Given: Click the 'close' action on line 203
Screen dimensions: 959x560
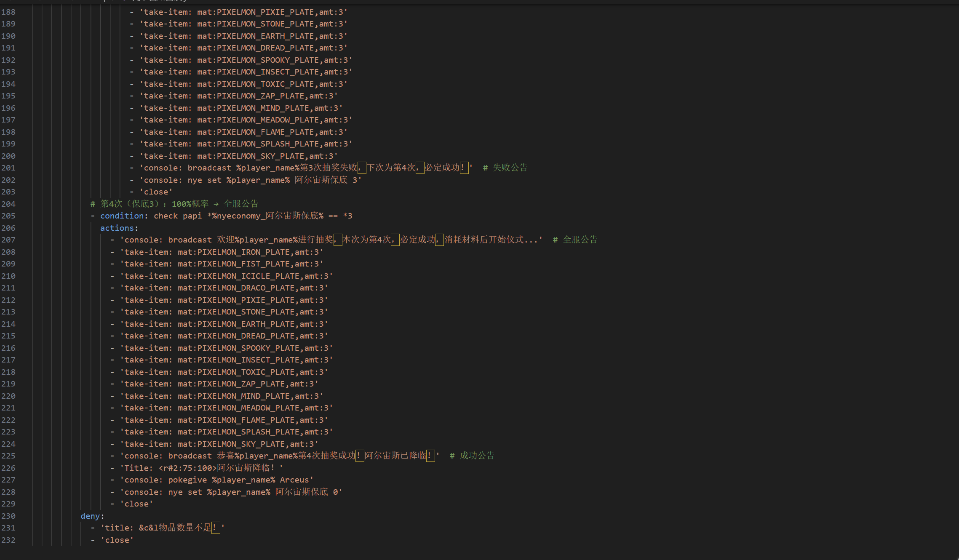Looking at the screenshot, I should coord(156,192).
